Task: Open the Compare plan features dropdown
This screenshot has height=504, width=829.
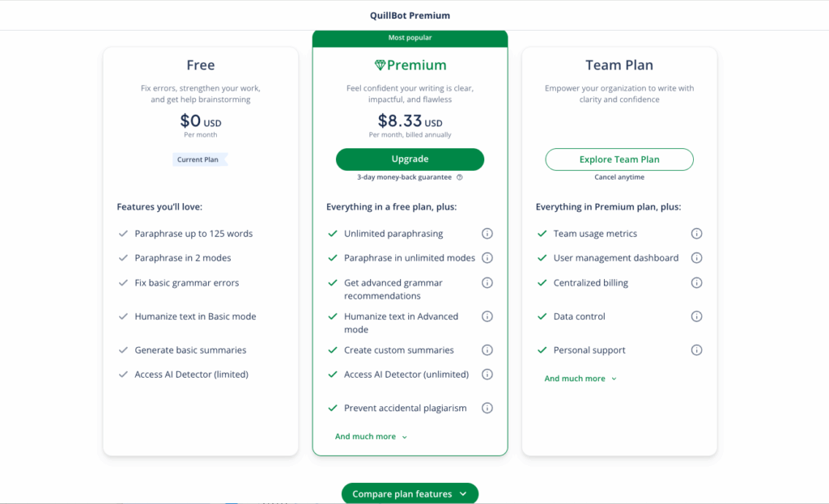Action: click(410, 493)
